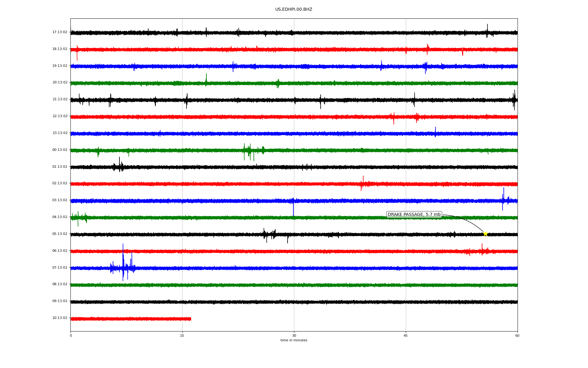Image resolution: width=588 pixels, height=368 pixels.
Task: Click the red spike at start of 18:13:02 trace
Action: coord(77,53)
